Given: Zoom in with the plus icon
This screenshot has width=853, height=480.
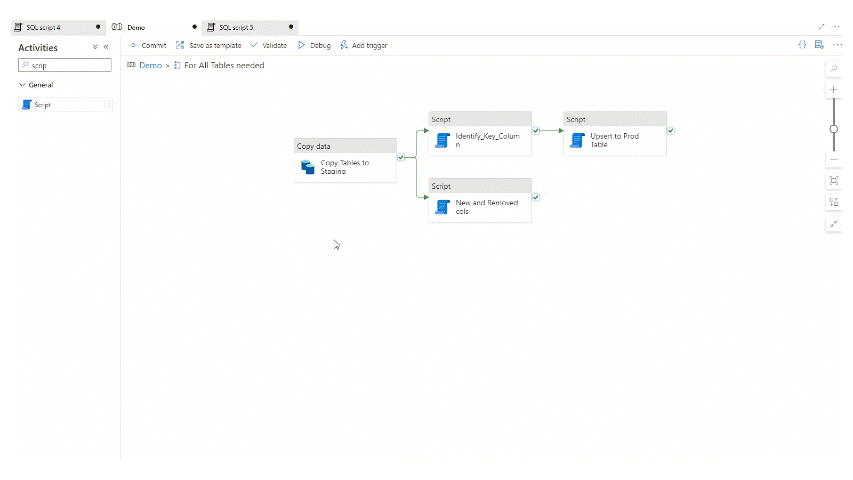Looking at the screenshot, I should pos(834,90).
